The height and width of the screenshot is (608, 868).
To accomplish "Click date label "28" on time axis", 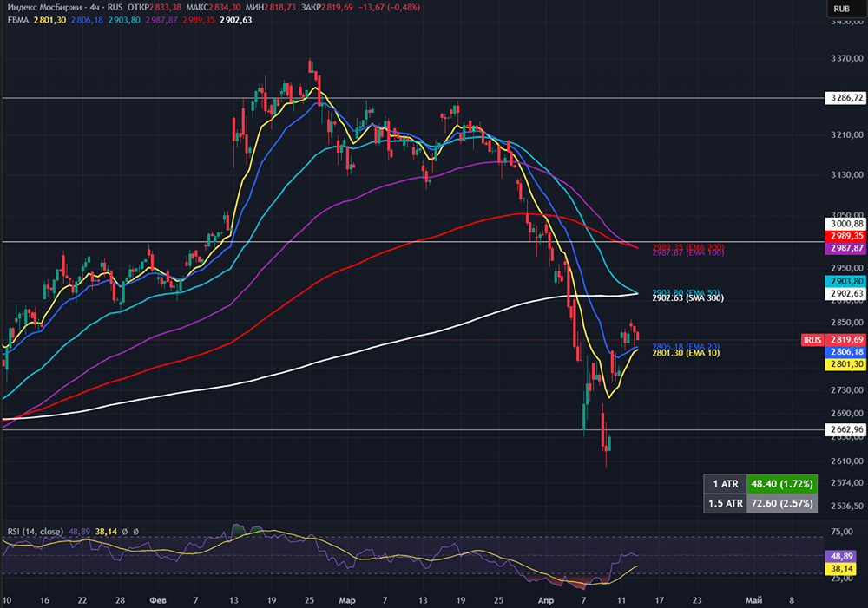I will [x=120, y=600].
